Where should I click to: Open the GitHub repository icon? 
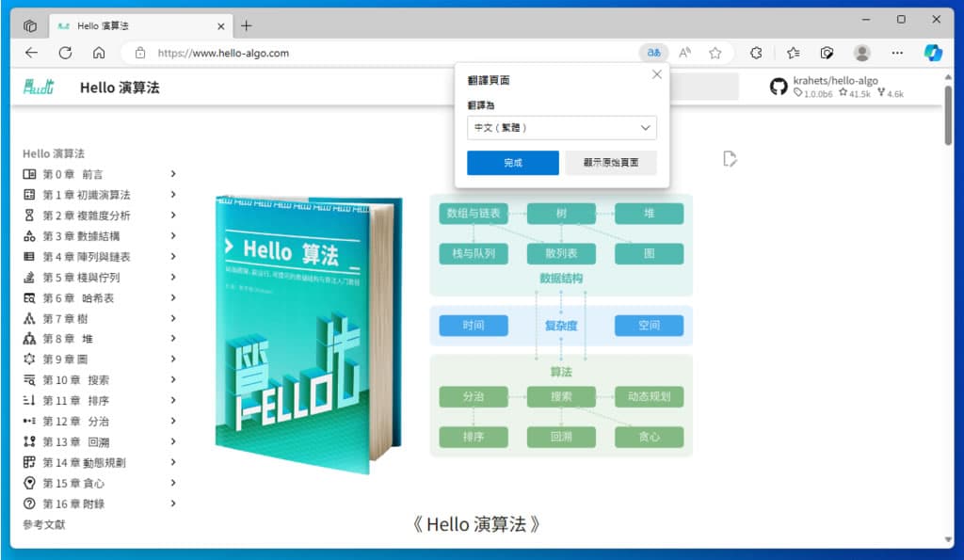coord(779,87)
